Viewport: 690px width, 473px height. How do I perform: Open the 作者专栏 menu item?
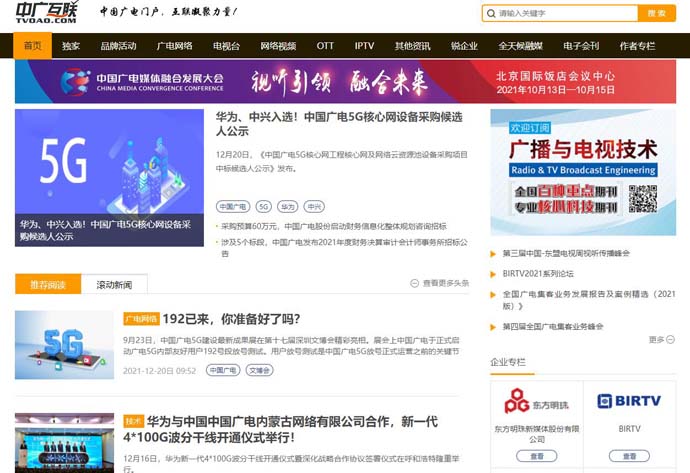click(638, 46)
